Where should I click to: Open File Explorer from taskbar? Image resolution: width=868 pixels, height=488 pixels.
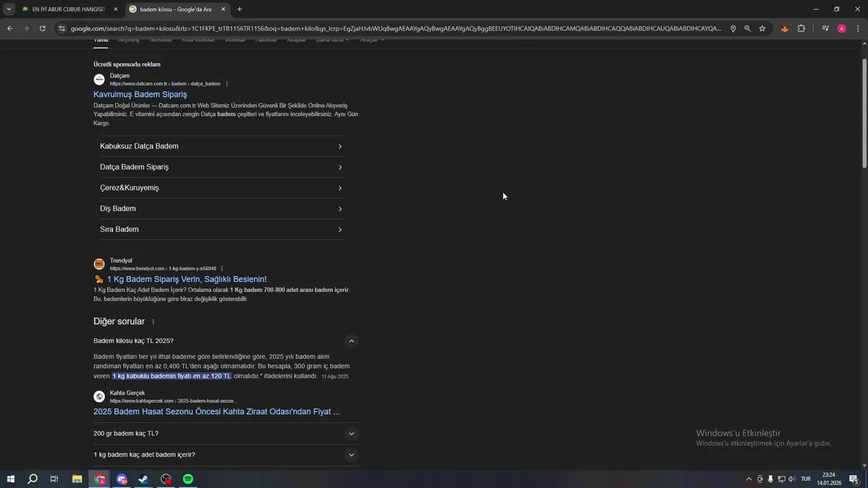point(77,479)
